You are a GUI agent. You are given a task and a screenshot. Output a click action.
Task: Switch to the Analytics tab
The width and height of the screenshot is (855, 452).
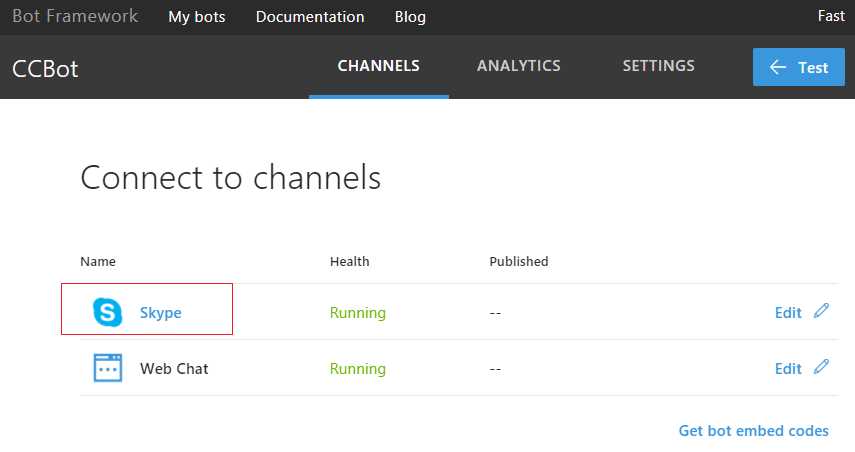[519, 66]
